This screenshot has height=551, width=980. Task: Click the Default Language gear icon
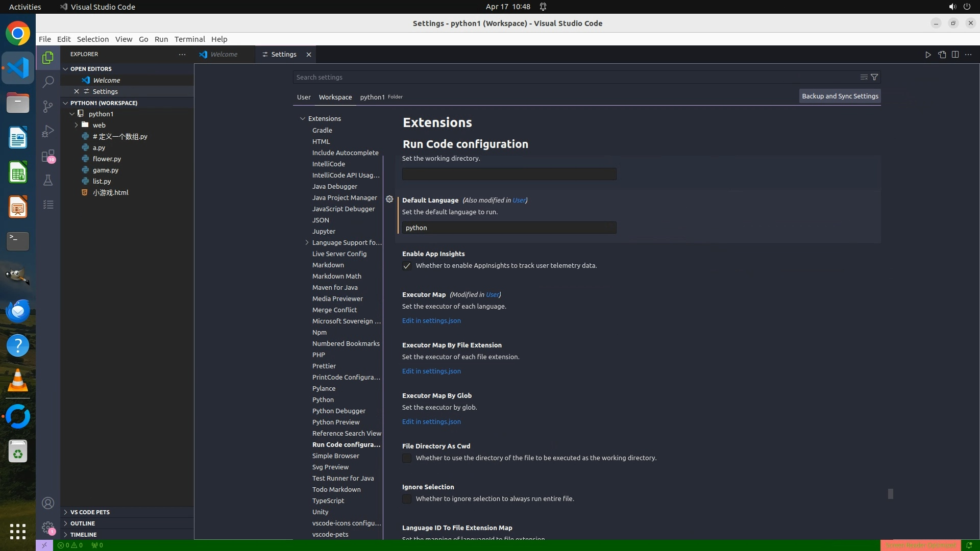click(389, 199)
